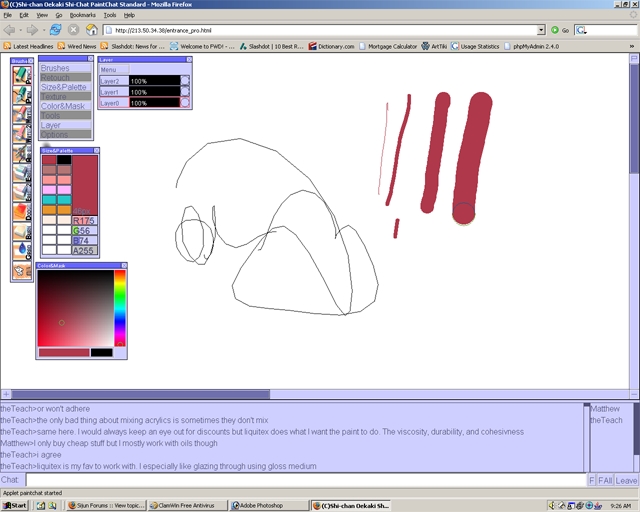Click the Firefox Back arrow
This screenshot has width=640, height=512.
coord(9,30)
